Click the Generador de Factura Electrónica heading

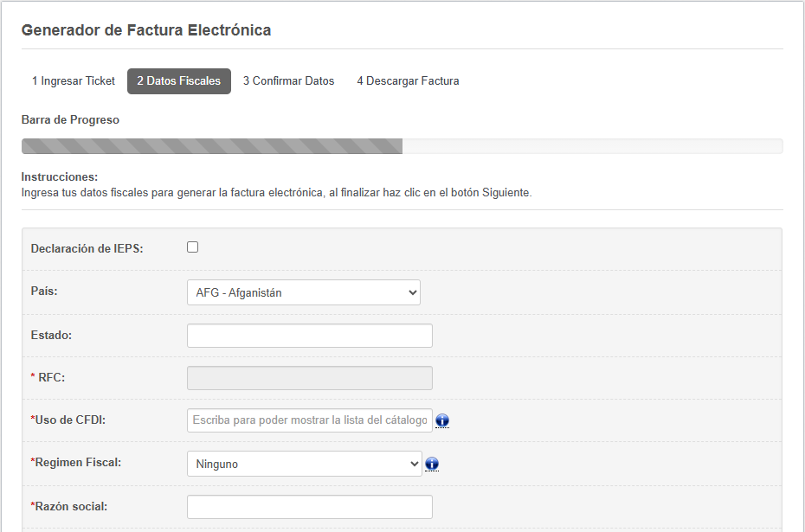(x=146, y=30)
